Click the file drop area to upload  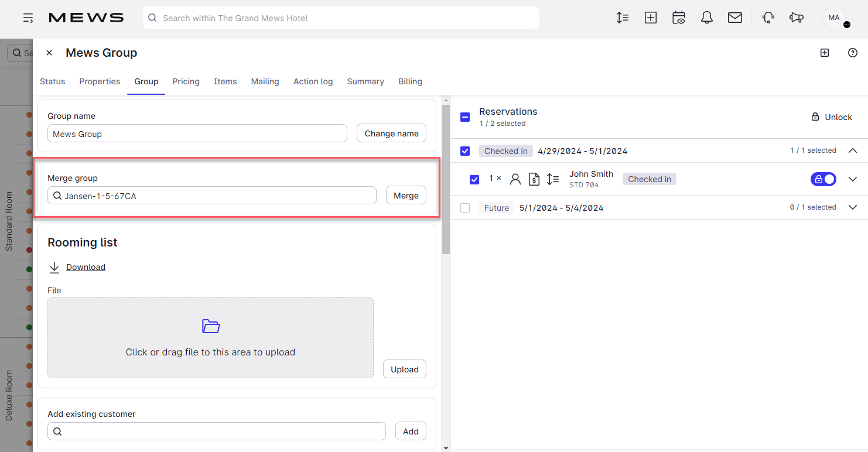[211, 338]
